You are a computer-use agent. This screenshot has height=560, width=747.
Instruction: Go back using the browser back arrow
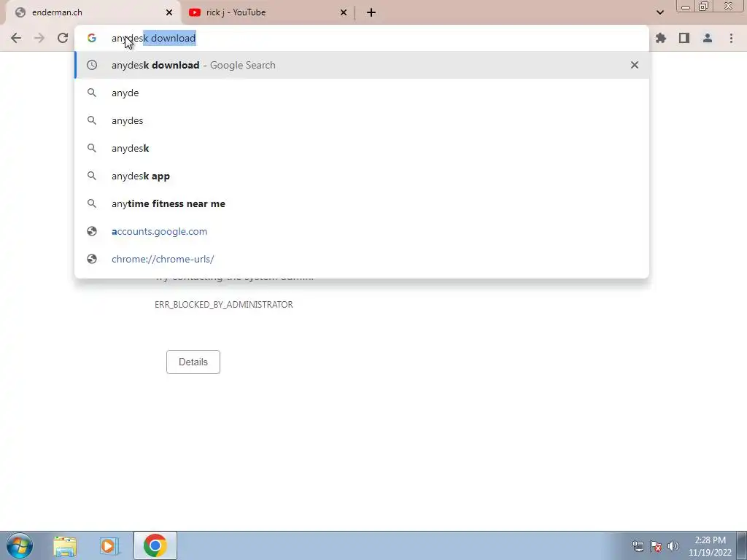(16, 38)
